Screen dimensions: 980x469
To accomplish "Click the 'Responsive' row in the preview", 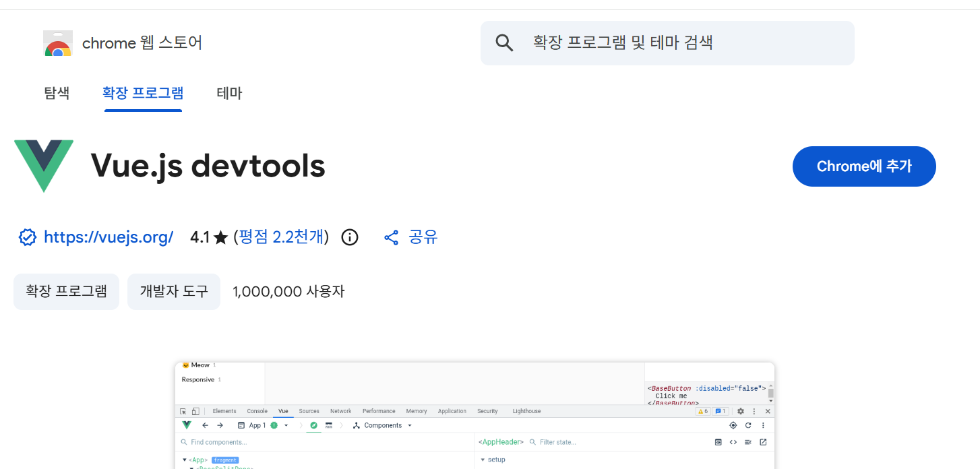I will point(201,379).
